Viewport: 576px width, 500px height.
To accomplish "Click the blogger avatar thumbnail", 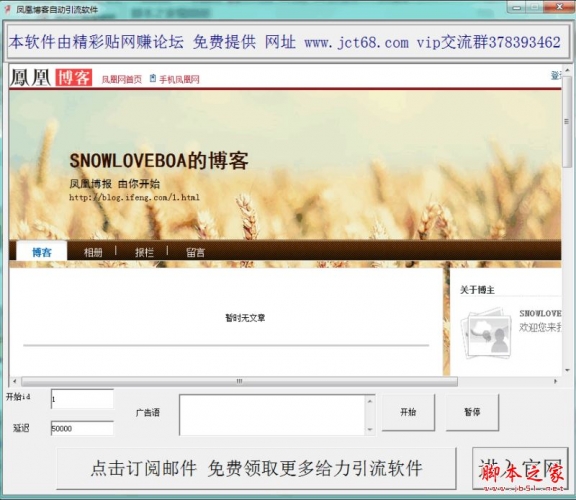I will (x=487, y=333).
